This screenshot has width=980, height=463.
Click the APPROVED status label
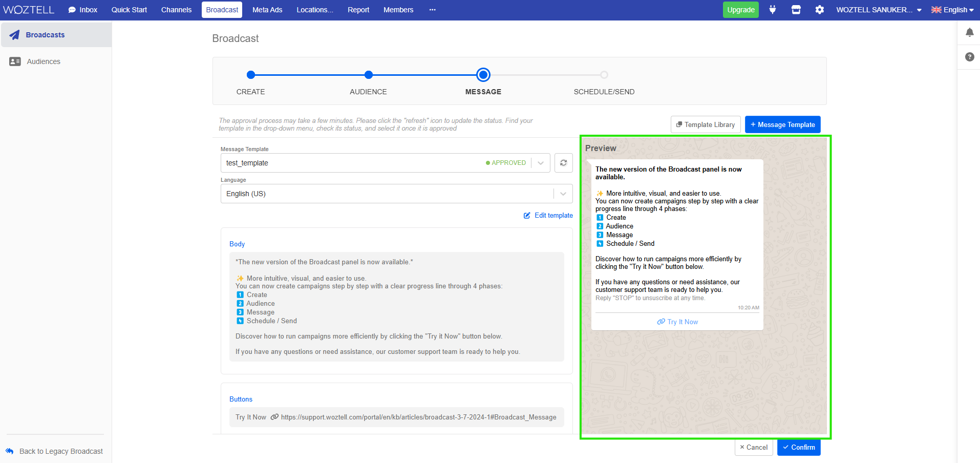coord(506,163)
